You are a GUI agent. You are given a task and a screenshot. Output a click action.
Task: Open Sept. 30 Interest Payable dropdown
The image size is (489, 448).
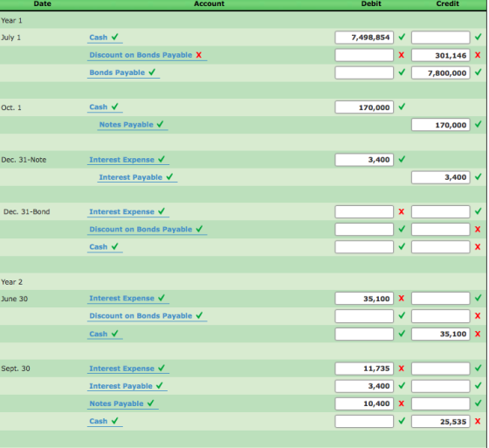click(127, 386)
